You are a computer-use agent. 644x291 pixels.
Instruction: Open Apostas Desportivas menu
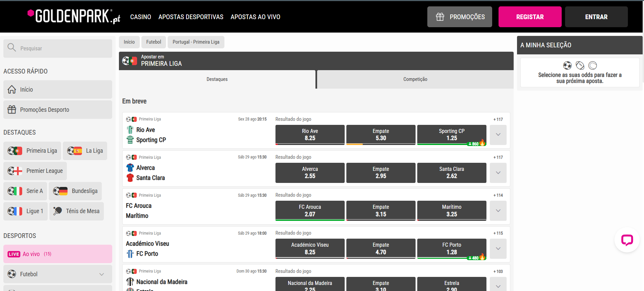pos(191,17)
